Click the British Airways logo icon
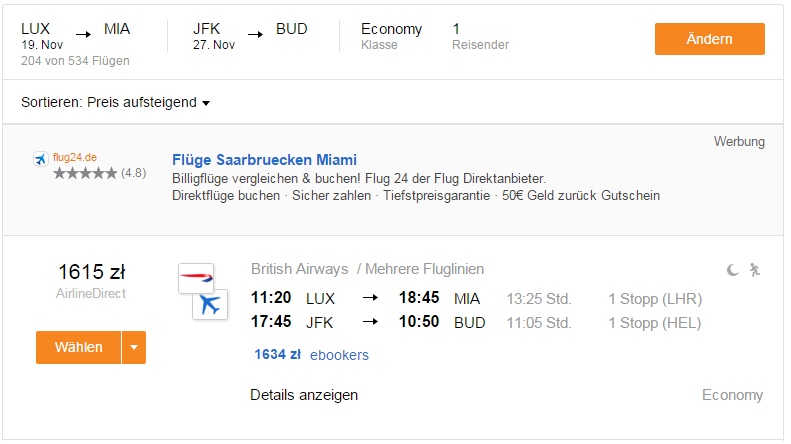 click(196, 278)
